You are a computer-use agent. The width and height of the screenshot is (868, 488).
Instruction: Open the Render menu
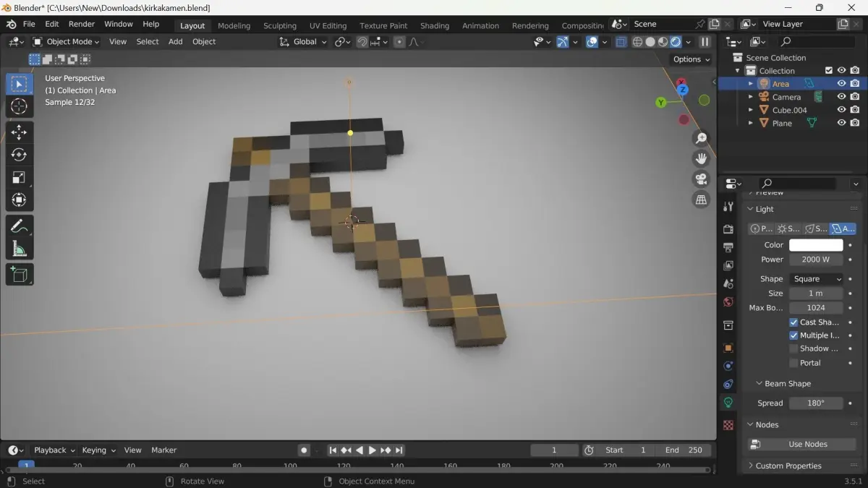[x=82, y=24]
